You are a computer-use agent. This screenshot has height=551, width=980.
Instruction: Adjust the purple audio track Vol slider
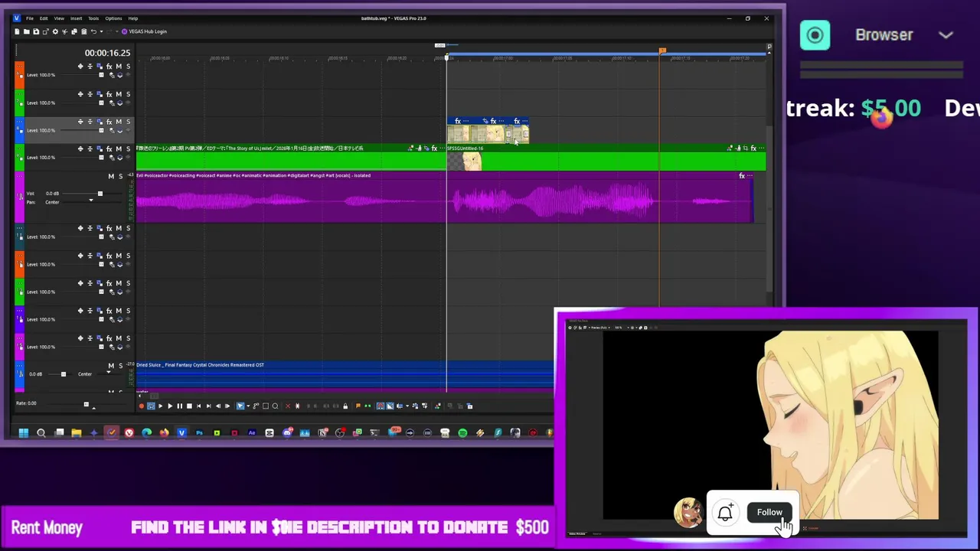(100, 194)
